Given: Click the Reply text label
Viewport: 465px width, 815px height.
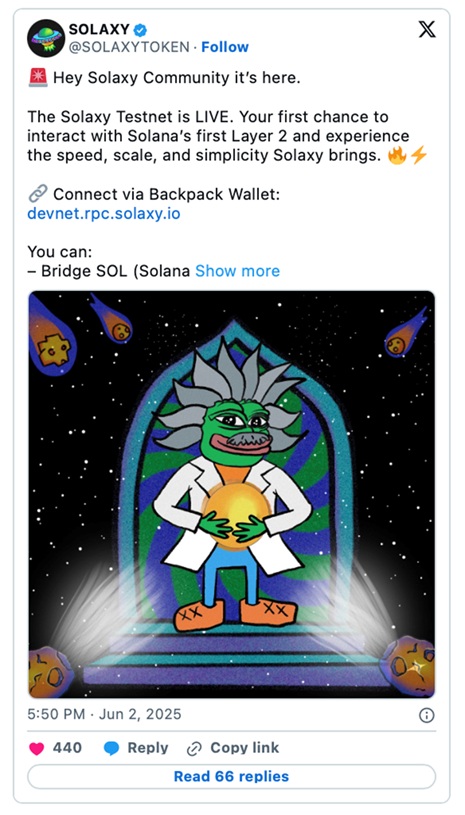Looking at the screenshot, I should coord(148,748).
